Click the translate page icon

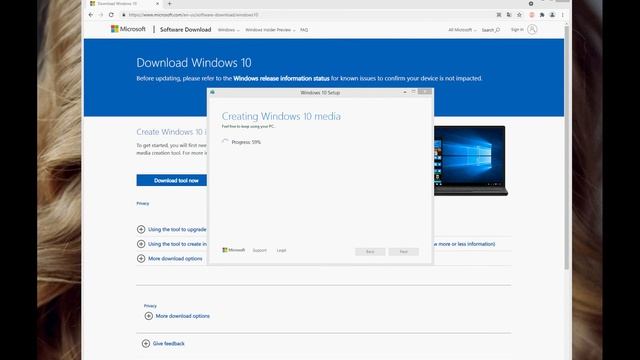[509, 15]
